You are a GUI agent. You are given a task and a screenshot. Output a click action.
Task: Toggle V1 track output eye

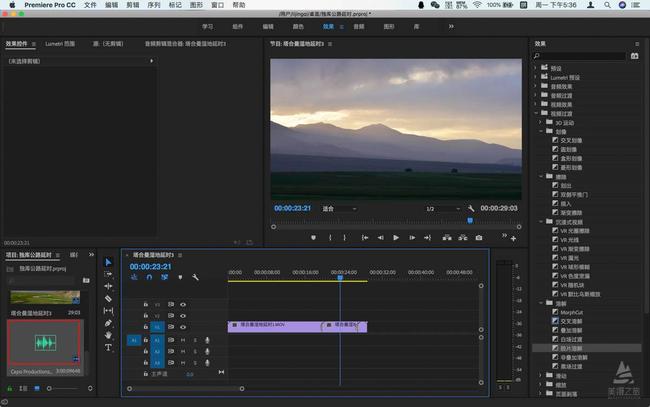(183, 327)
